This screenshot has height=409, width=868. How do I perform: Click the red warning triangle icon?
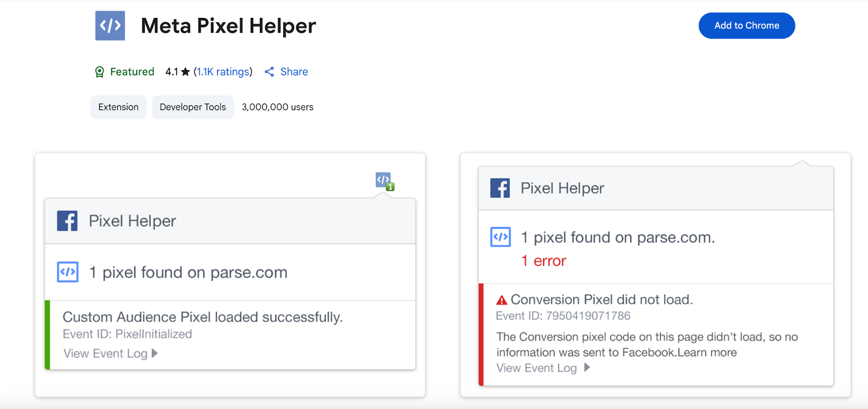pyautogui.click(x=502, y=300)
